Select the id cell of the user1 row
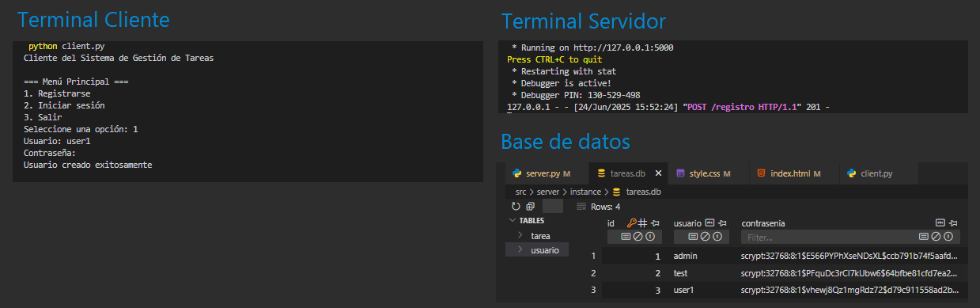 point(634,290)
